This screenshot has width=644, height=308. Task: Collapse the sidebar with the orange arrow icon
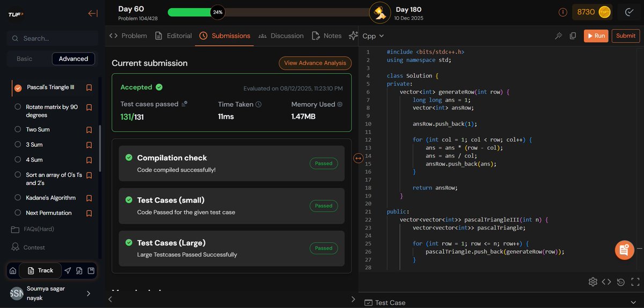93,13
